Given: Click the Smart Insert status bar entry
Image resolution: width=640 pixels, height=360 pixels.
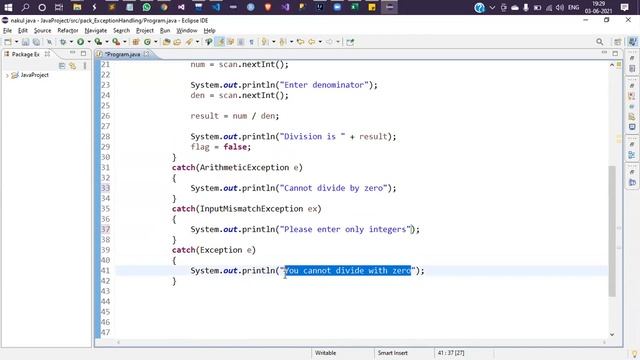Looking at the screenshot, I should (x=392, y=353).
